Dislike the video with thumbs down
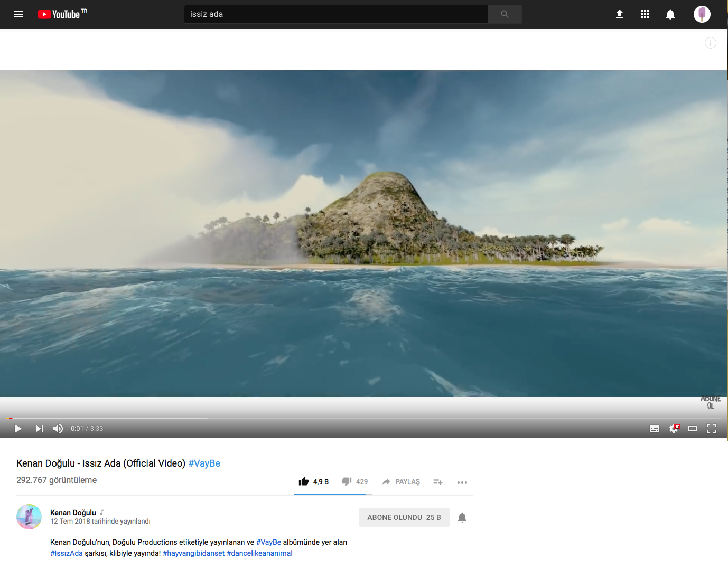 point(347,481)
